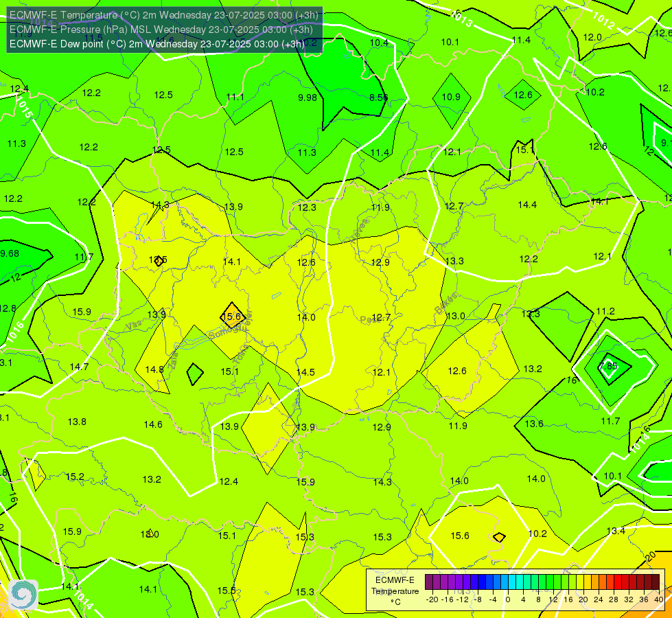The width and height of the screenshot is (672, 618).
Task: Select the ECMWF-E Dew point 2m legend line
Action: tap(157, 44)
